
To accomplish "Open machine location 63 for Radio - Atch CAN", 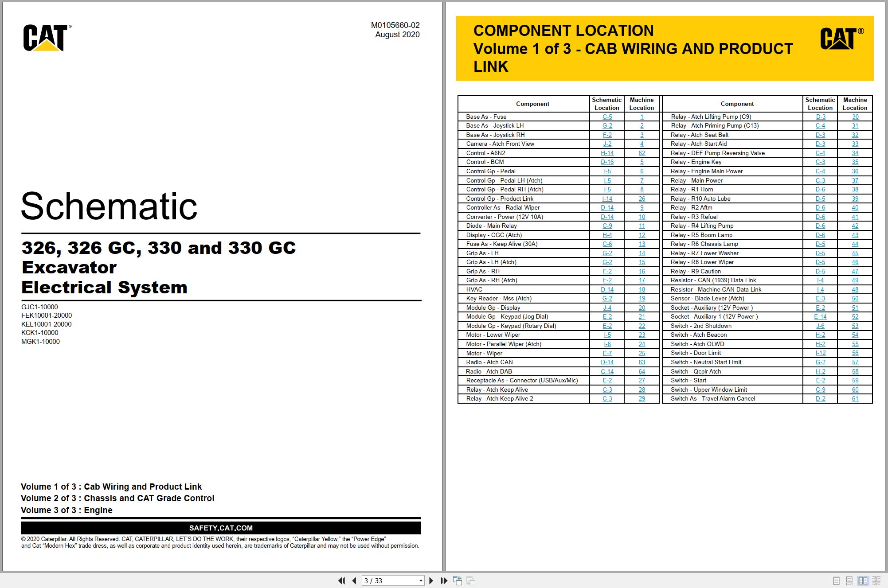I will tap(642, 362).
